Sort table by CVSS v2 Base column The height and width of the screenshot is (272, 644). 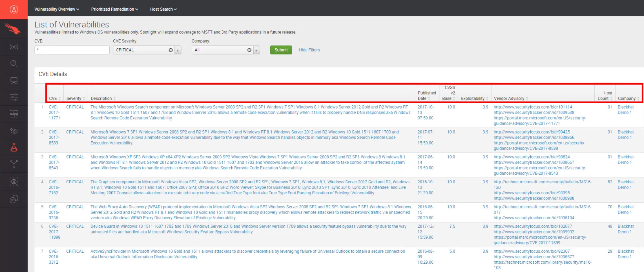point(449,93)
